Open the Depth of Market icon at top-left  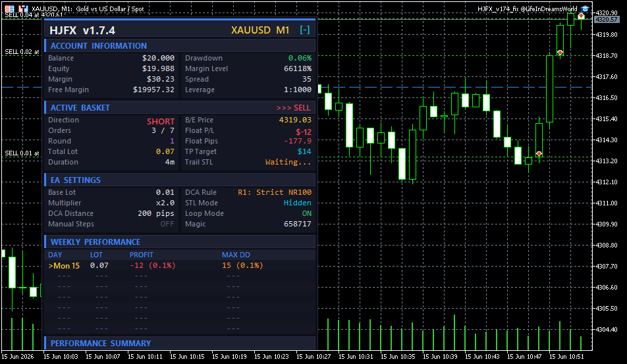(x=10, y=9)
